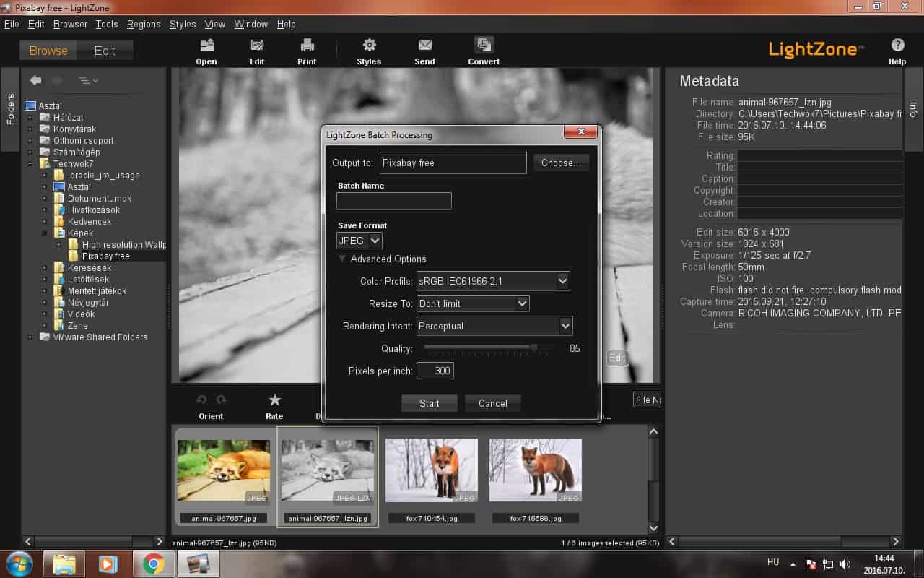Go forward in folder navigation
The height and width of the screenshot is (578, 924).
pos(57,80)
